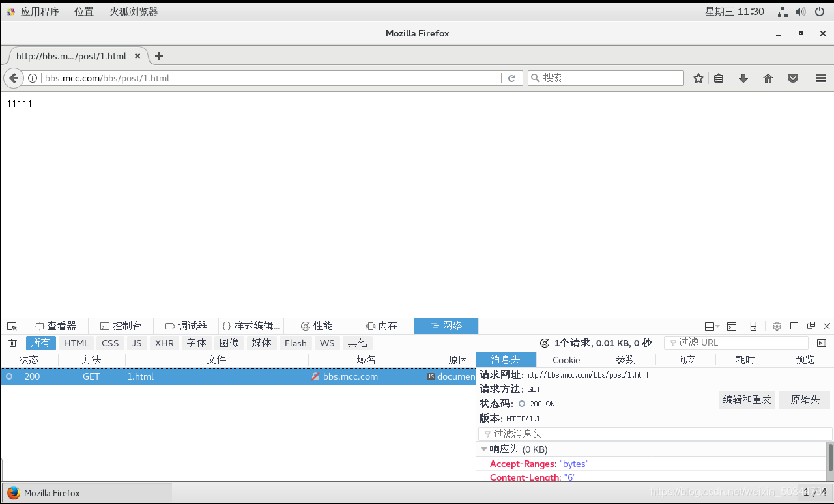Filter requests by 图像
Viewport: 834px width, 504px height.
coord(229,343)
